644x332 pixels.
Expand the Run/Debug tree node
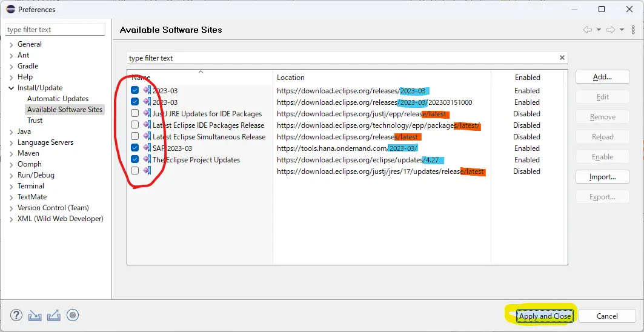11,175
